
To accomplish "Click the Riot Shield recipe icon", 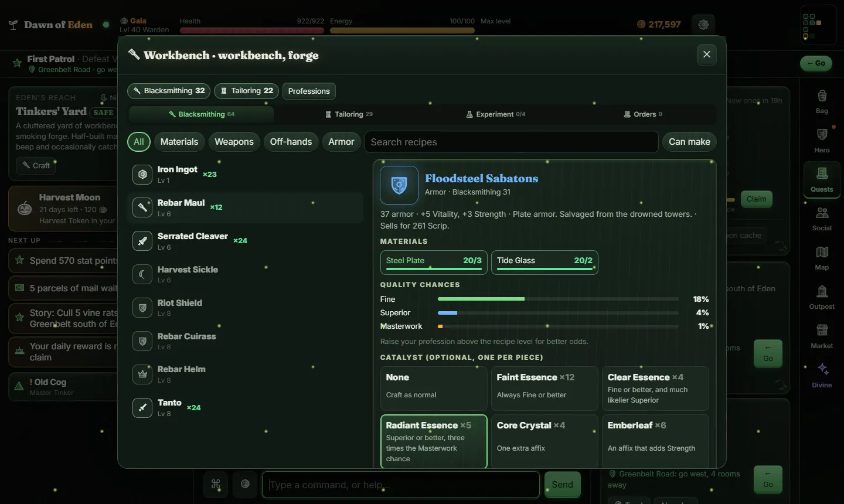I will click(142, 308).
